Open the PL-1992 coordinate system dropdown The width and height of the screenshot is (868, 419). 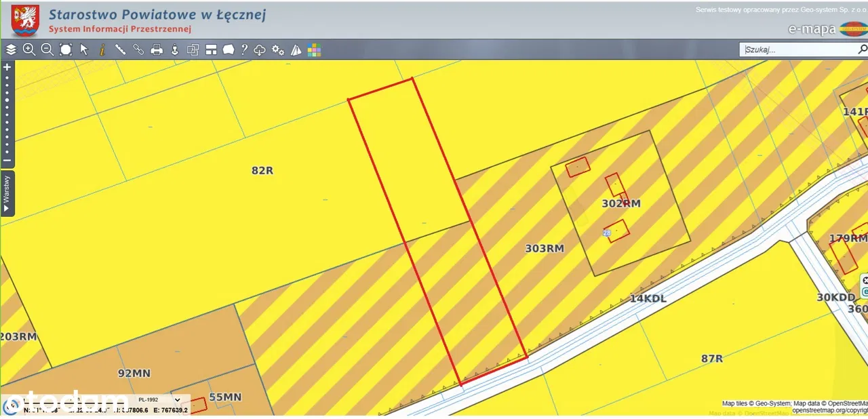157,400
